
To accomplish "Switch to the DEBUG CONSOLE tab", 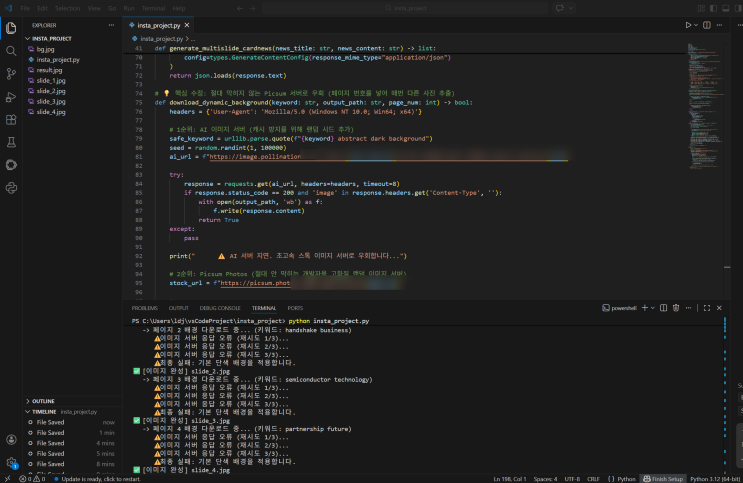I will tap(220, 308).
